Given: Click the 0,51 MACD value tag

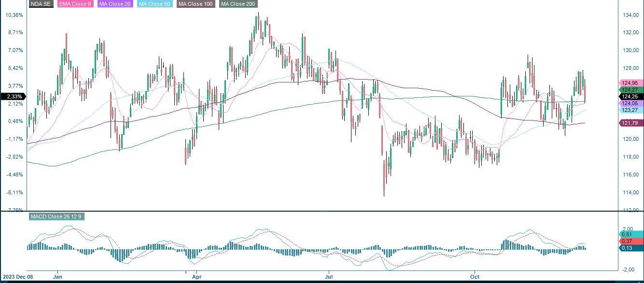Looking at the screenshot, I should tap(630, 234).
